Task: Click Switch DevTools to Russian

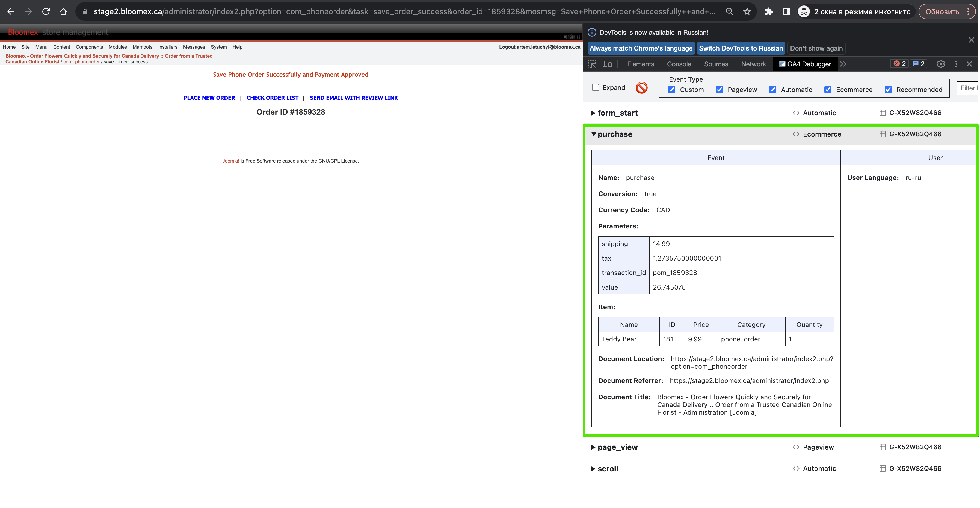Action: pos(741,48)
